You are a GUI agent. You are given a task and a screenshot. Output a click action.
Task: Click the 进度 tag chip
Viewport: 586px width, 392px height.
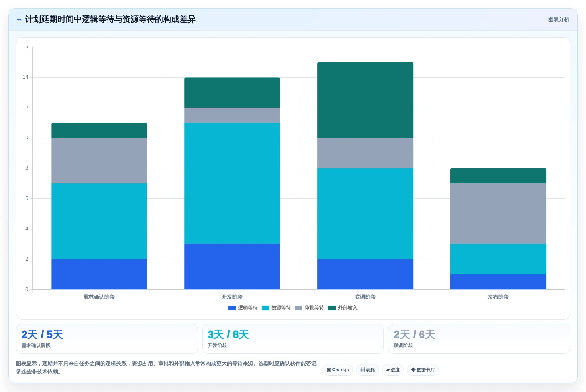pyautogui.click(x=393, y=370)
